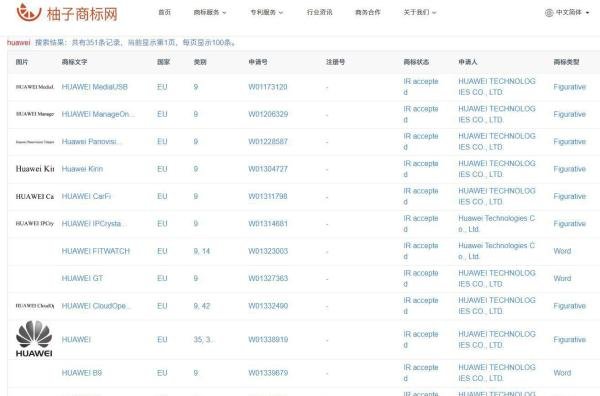Click the 注册号 column header

[x=336, y=62]
